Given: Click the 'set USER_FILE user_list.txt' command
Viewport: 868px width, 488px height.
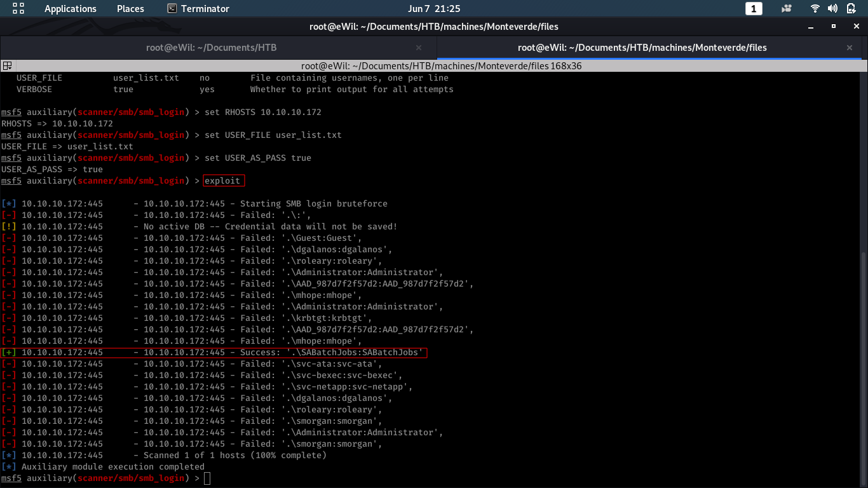Looking at the screenshot, I should pos(273,135).
